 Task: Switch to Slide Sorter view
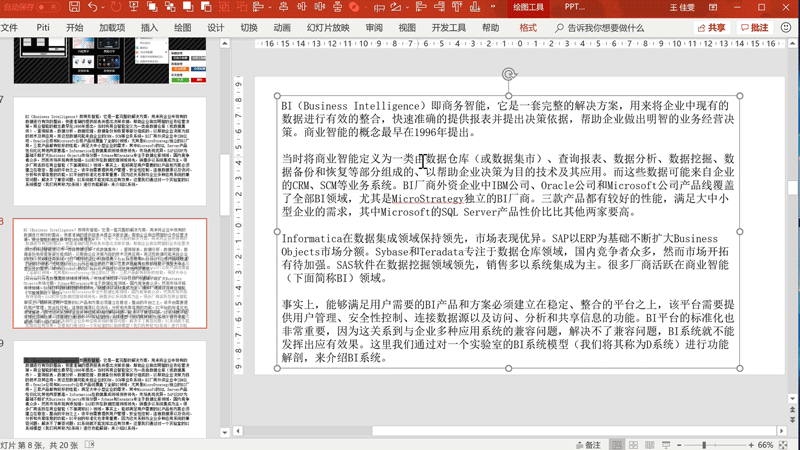633,445
